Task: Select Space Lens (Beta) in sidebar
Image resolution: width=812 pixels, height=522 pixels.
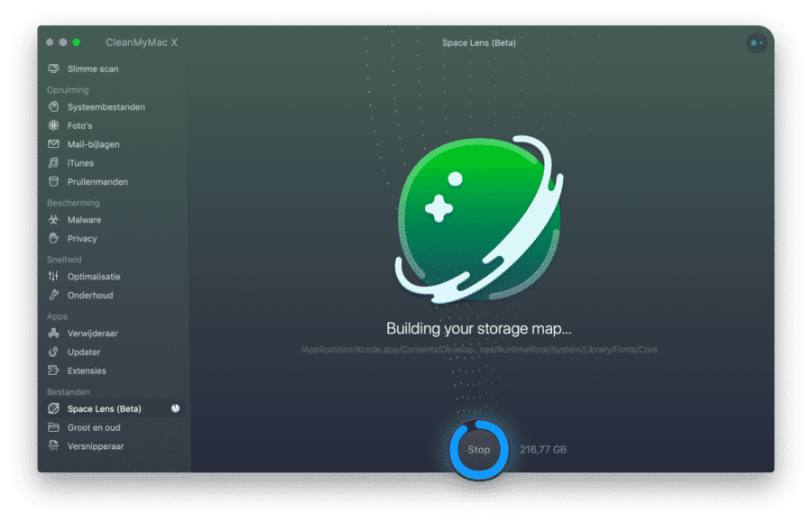Action: pyautogui.click(x=113, y=408)
